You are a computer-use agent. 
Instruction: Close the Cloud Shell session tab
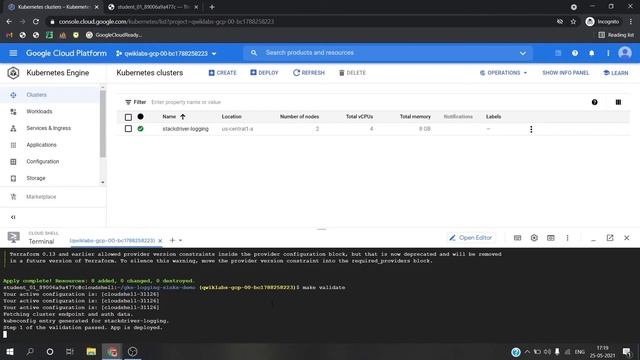point(160,241)
